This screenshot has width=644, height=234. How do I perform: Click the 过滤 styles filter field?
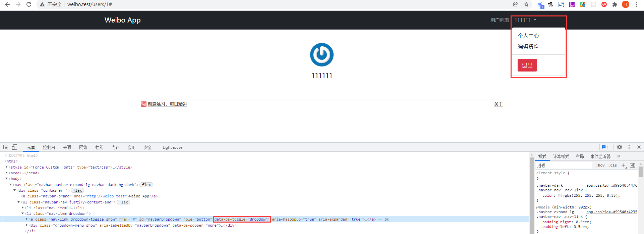[x=564, y=165]
